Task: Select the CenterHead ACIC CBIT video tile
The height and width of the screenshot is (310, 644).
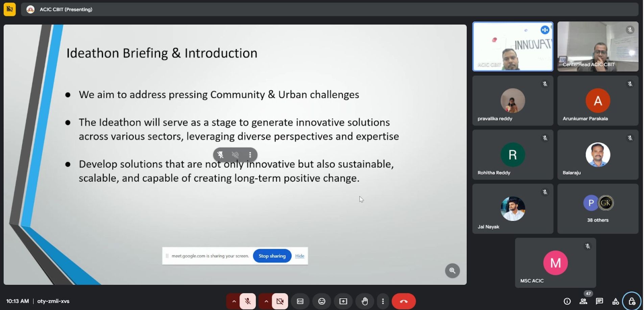Action: [x=598, y=47]
